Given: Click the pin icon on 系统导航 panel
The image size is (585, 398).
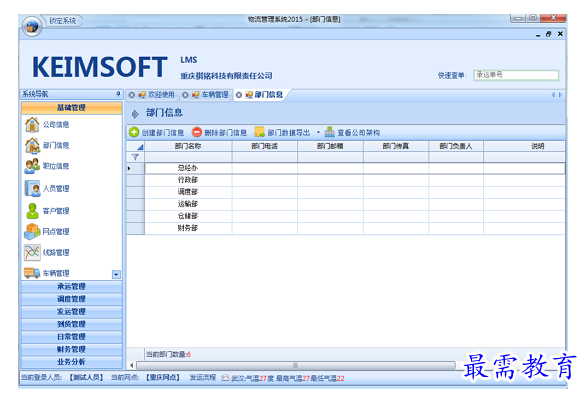Looking at the screenshot, I should click(118, 94).
